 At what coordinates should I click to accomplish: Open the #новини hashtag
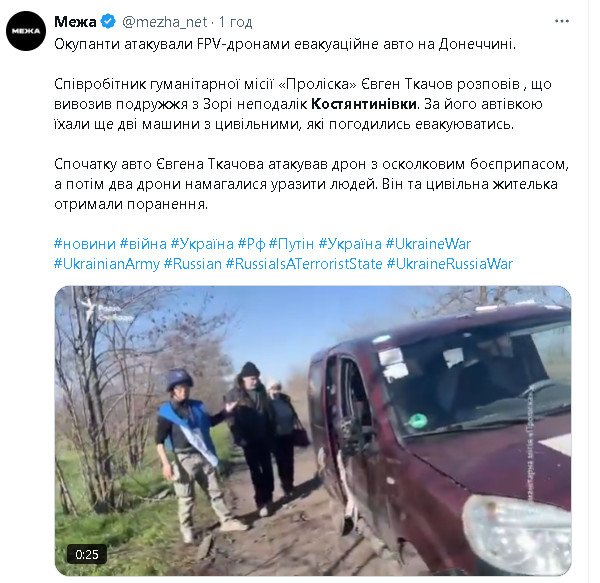point(85,244)
